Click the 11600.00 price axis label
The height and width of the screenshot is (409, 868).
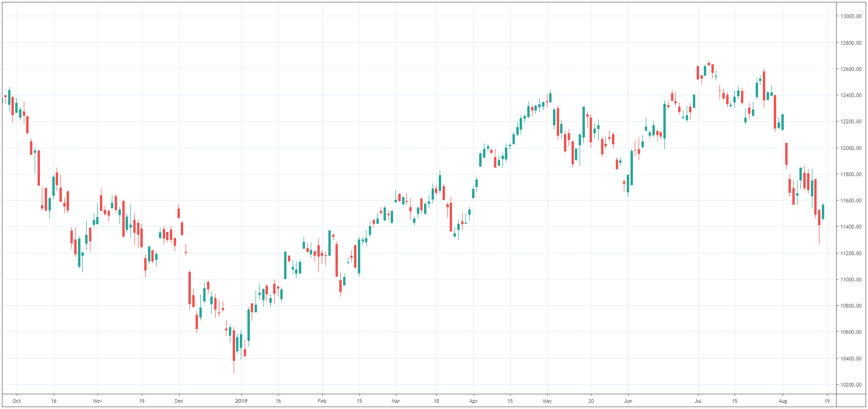pyautogui.click(x=851, y=200)
